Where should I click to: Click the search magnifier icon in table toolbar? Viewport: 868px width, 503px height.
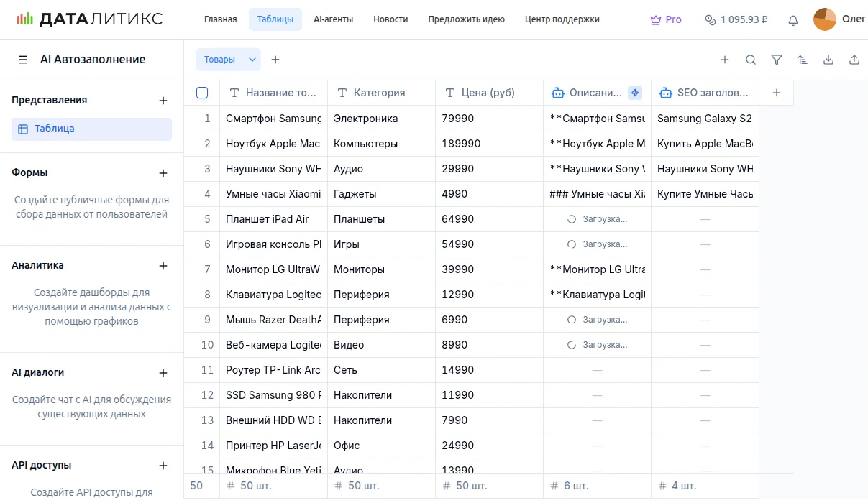tap(751, 60)
